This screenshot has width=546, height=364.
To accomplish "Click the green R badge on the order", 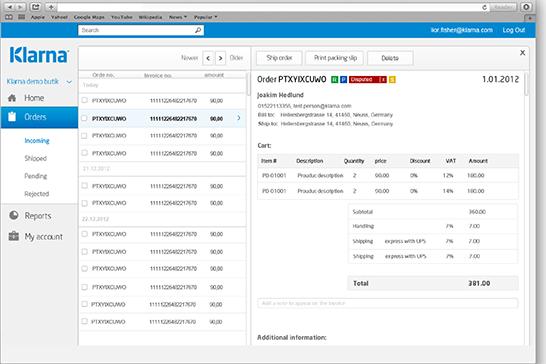I will tap(334, 80).
